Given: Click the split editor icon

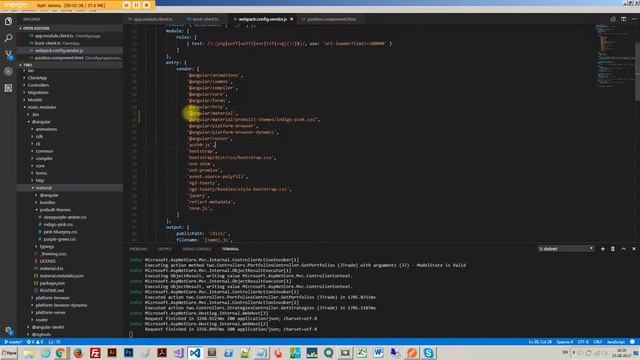Looking at the screenshot, I should point(623,19).
